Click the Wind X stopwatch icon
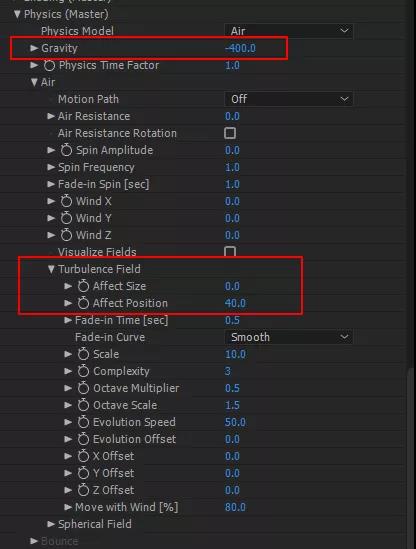Image resolution: width=416 pixels, height=549 pixels. tap(66, 201)
